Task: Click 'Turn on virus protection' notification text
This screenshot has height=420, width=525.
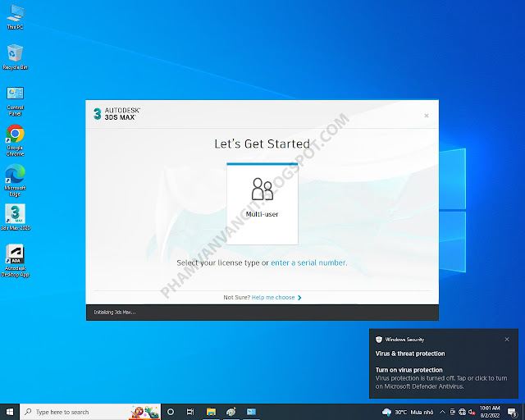Action: pyautogui.click(x=409, y=370)
